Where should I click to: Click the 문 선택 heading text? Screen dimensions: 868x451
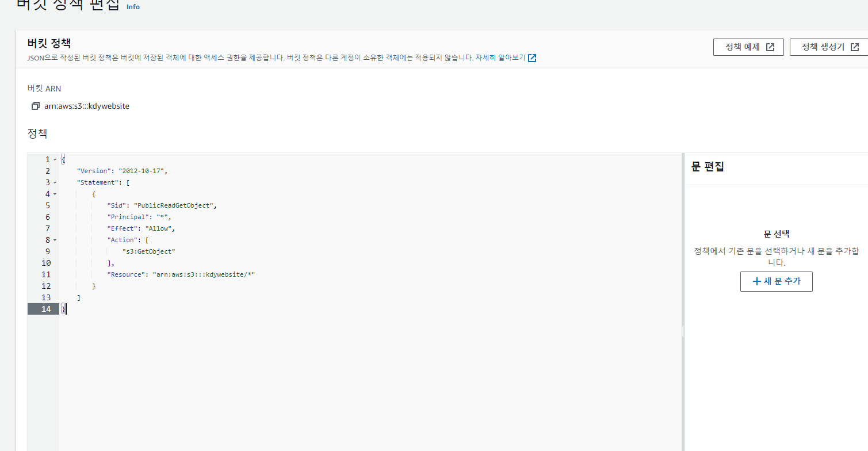[x=777, y=234]
